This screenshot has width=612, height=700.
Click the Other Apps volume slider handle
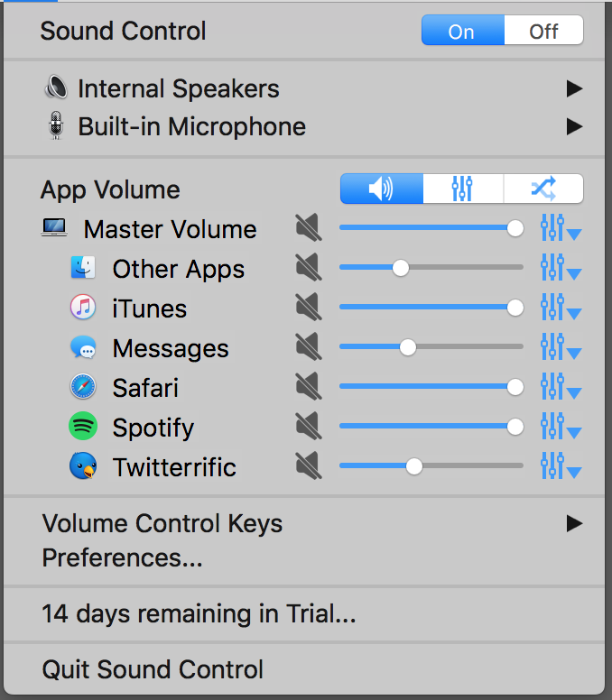[401, 268]
